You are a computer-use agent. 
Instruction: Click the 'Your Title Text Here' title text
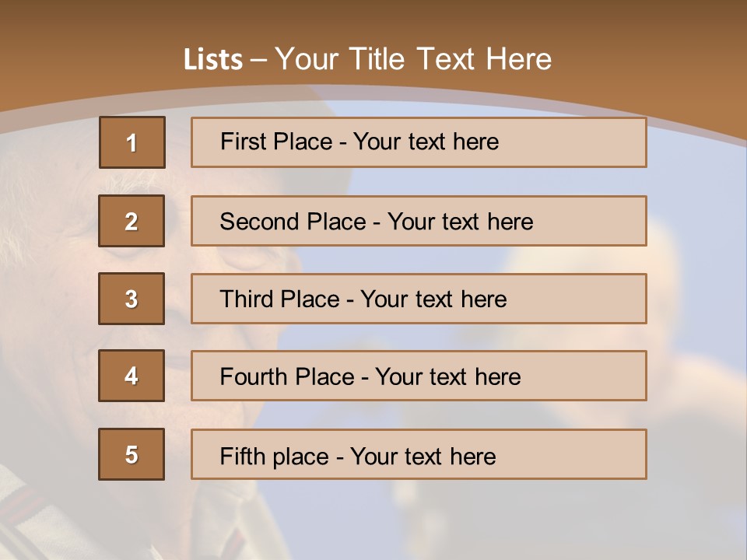[413, 60]
